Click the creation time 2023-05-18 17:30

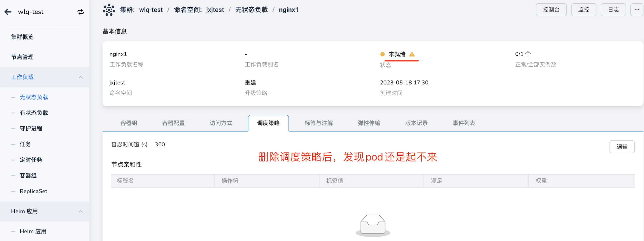coord(404,83)
